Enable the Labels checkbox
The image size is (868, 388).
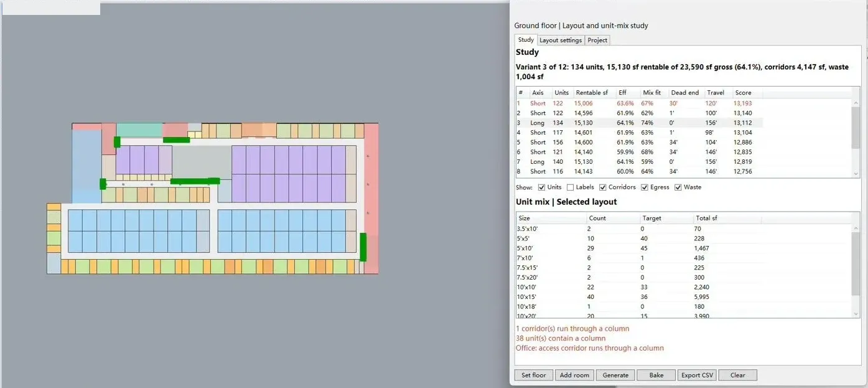[571, 187]
